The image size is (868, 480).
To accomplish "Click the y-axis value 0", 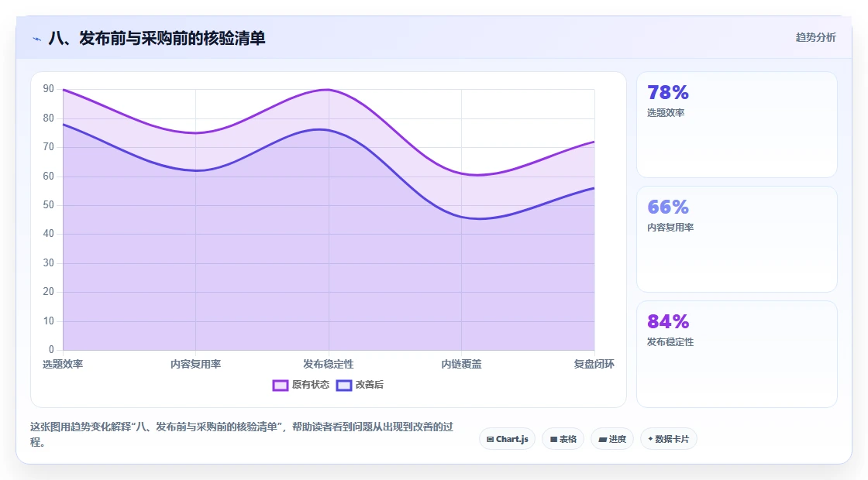I will 51,349.
